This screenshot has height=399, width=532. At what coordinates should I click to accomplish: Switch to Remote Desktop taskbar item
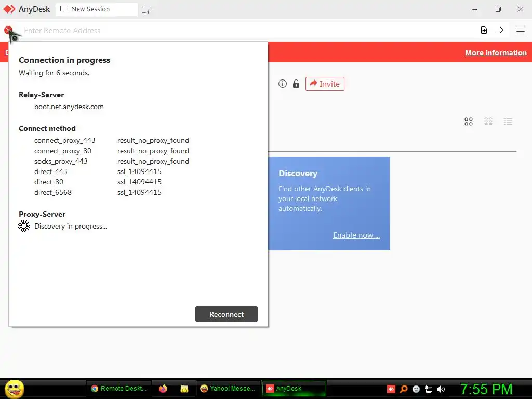(x=119, y=389)
